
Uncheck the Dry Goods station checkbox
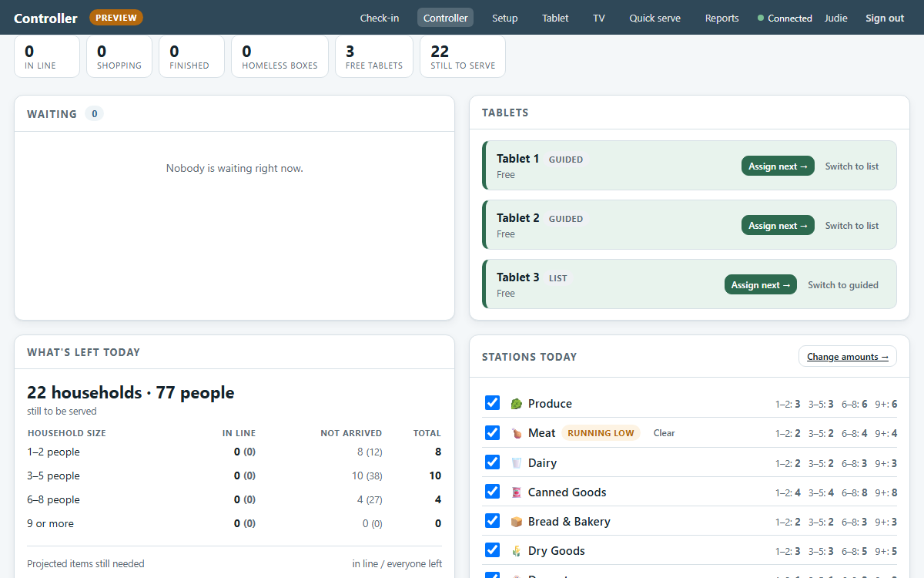click(493, 549)
